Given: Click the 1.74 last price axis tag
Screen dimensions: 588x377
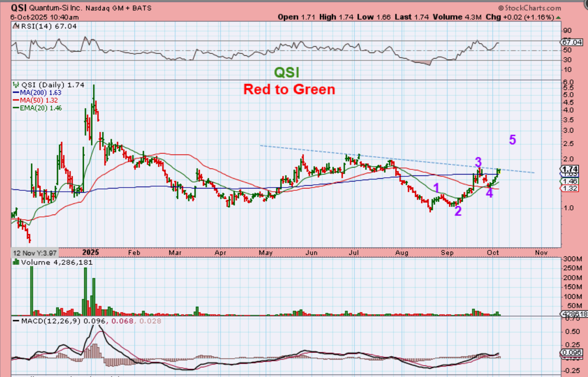Looking at the screenshot, I should [569, 169].
